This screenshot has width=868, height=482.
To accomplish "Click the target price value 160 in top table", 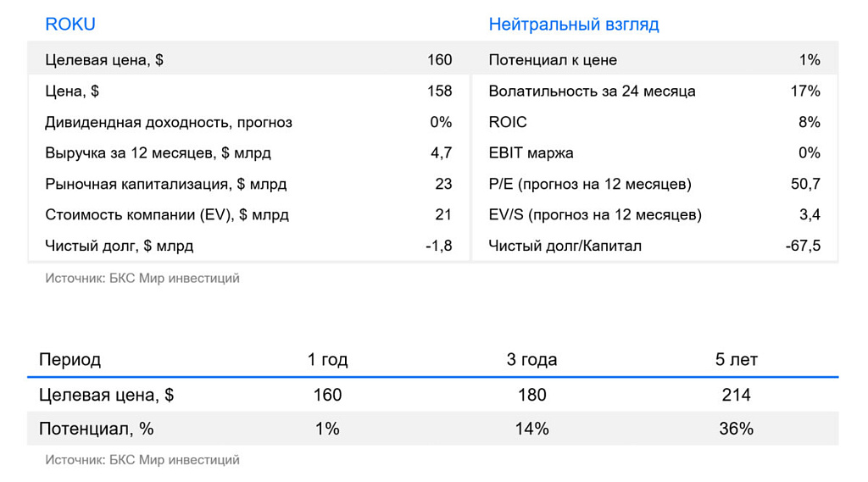I will click(x=440, y=60).
